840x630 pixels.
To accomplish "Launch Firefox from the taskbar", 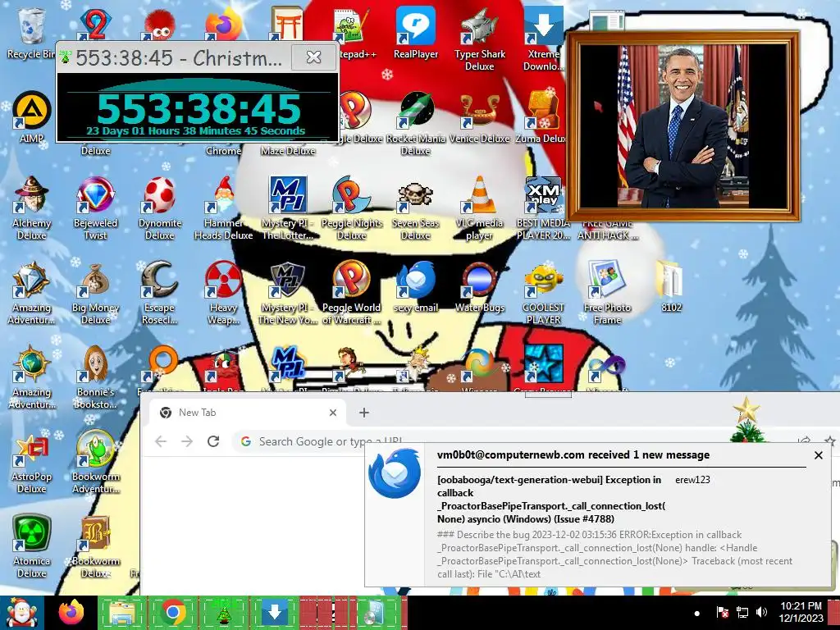I will click(71, 613).
